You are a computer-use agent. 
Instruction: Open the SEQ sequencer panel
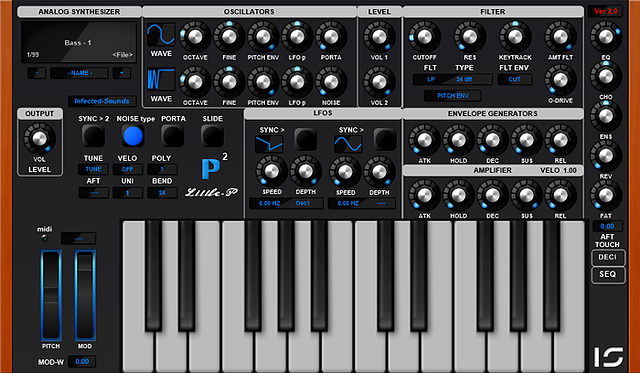pos(608,274)
